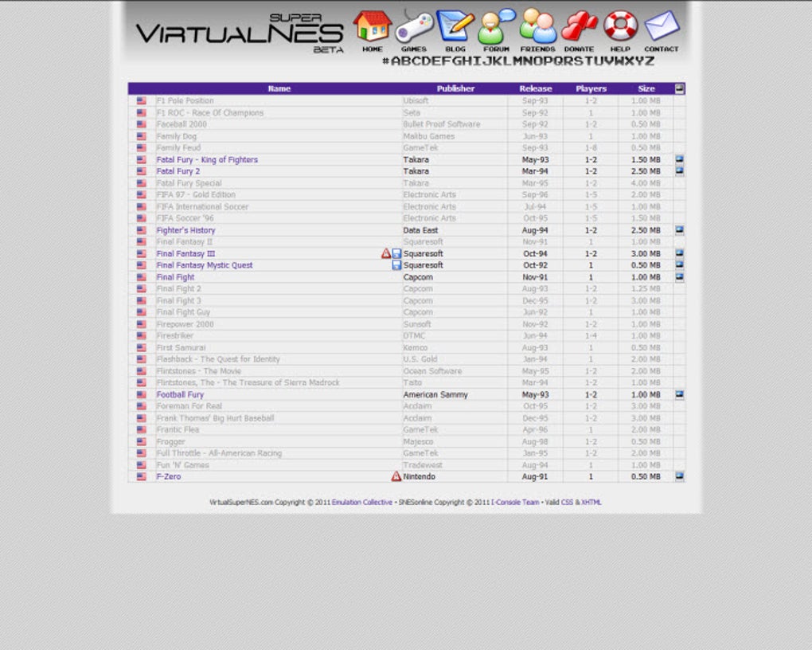Viewport: 812px width, 650px height.
Task: View screenshot icon for Football Fury
Action: point(679,394)
